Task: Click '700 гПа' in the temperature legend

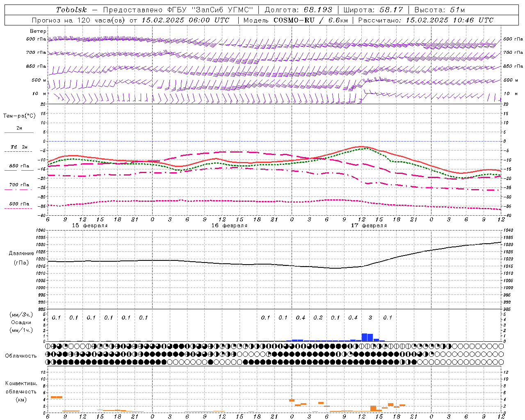Action: click(19, 185)
